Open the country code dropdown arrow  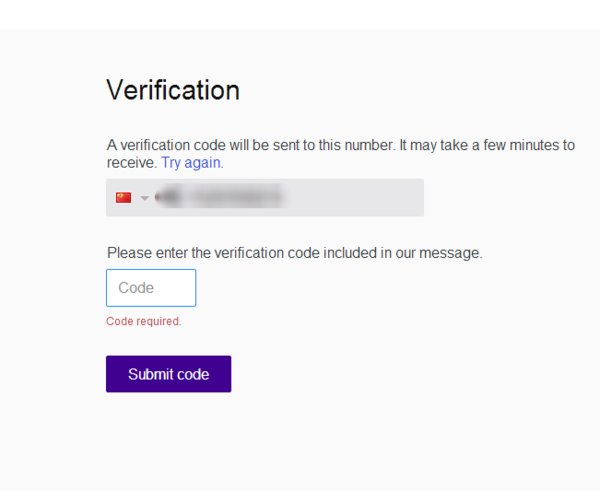(144, 198)
